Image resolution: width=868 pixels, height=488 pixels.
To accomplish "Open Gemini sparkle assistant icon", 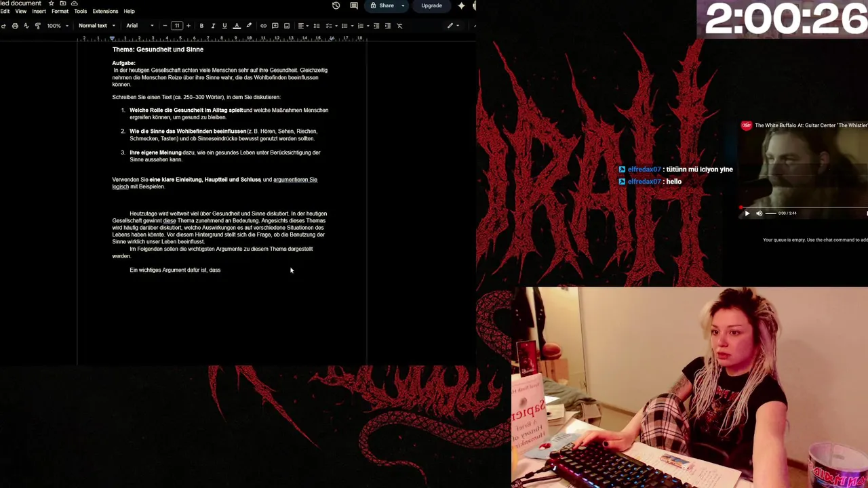I will (x=461, y=5).
